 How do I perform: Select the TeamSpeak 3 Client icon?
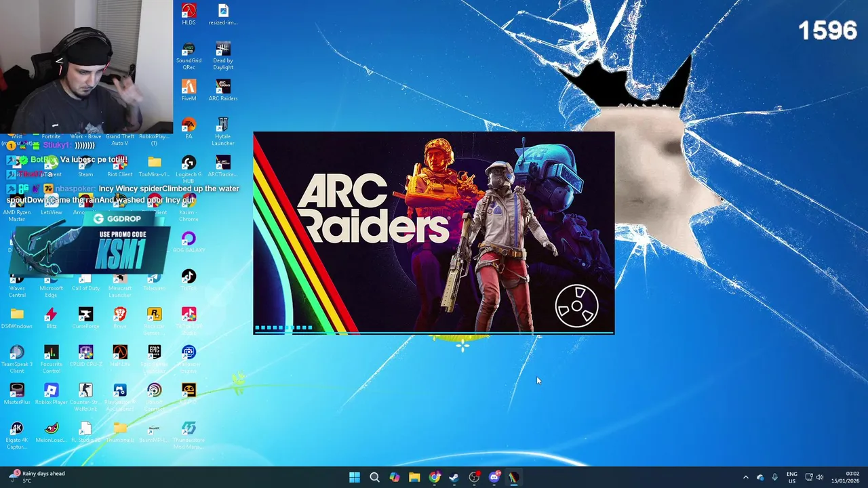click(17, 359)
